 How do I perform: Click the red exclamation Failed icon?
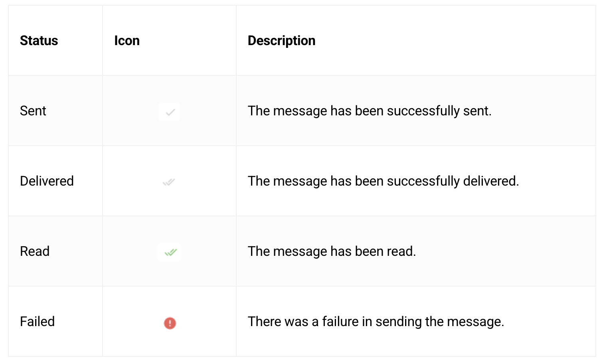(170, 323)
